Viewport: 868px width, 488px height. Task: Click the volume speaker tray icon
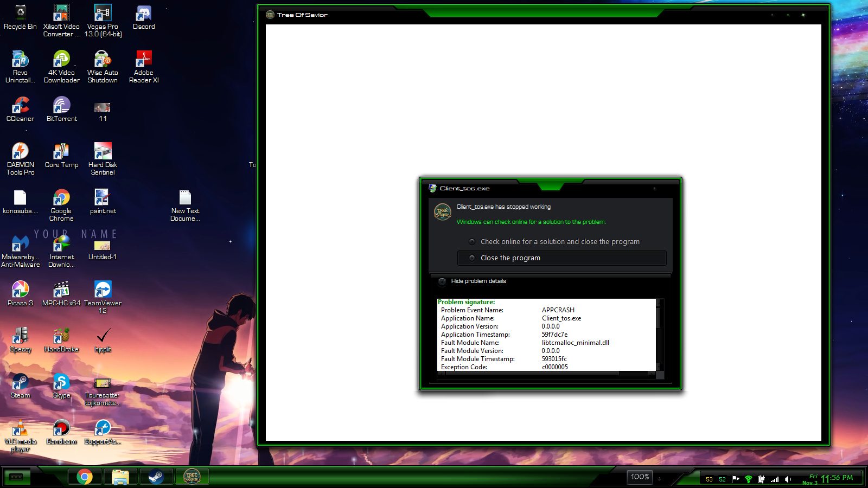click(788, 479)
